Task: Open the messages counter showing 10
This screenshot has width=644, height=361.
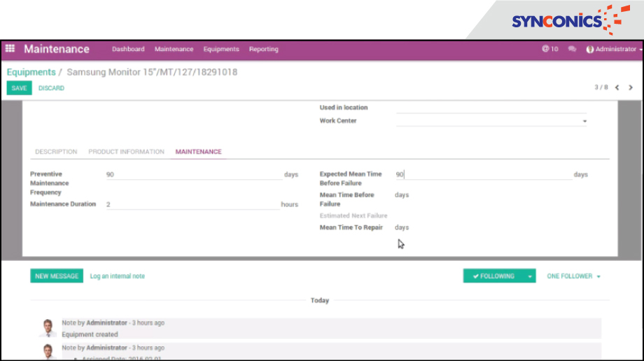Action: [550, 49]
